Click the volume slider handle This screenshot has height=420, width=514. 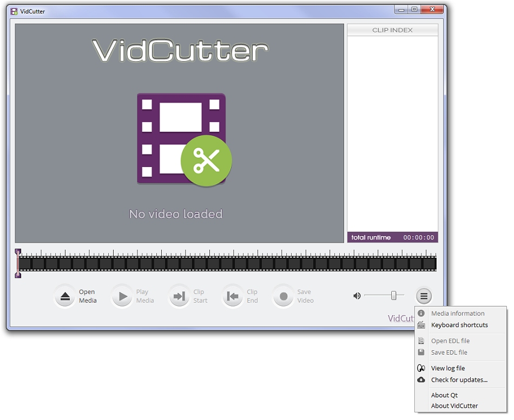coord(394,296)
